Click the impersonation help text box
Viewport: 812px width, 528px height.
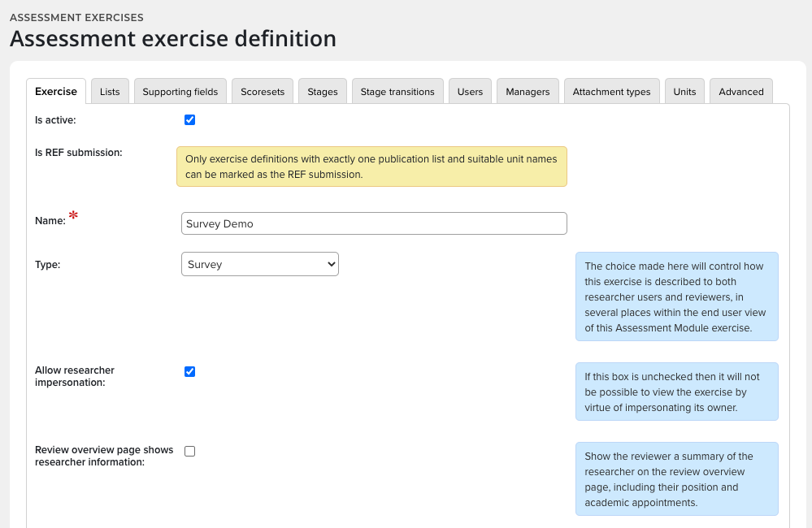pyautogui.click(x=676, y=392)
